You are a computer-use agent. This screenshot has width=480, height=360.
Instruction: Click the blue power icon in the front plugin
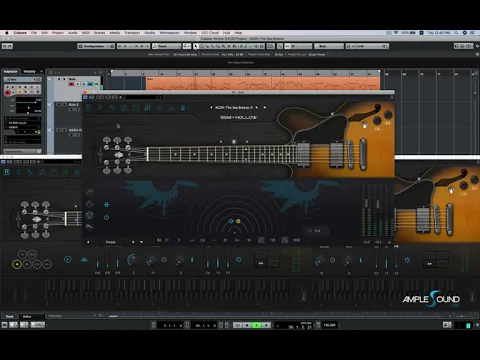click(106, 217)
